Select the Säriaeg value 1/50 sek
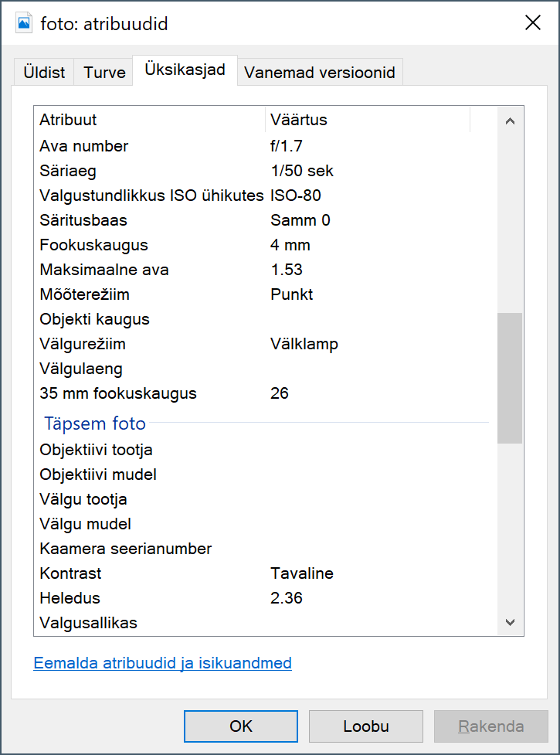Image resolution: width=560 pixels, height=755 pixels. (x=300, y=171)
